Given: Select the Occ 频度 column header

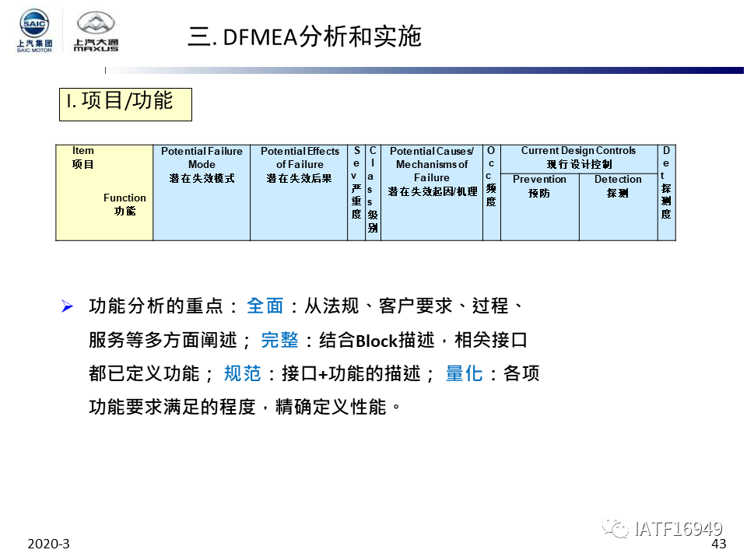Looking at the screenshot, I should [x=491, y=192].
